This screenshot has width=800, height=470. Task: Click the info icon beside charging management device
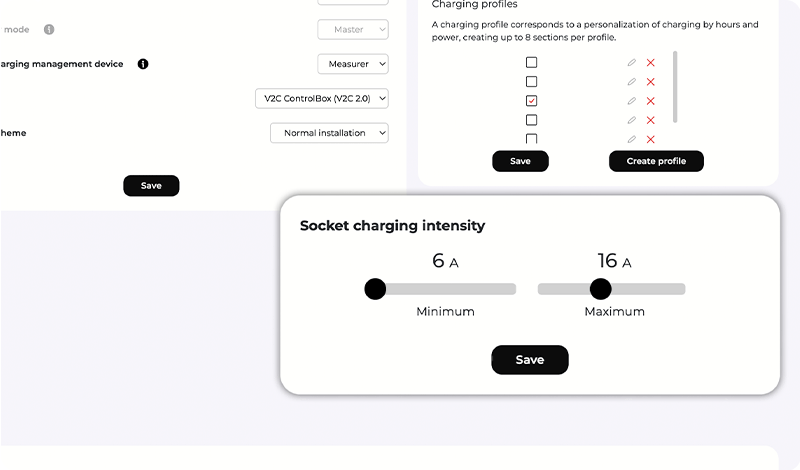point(142,64)
